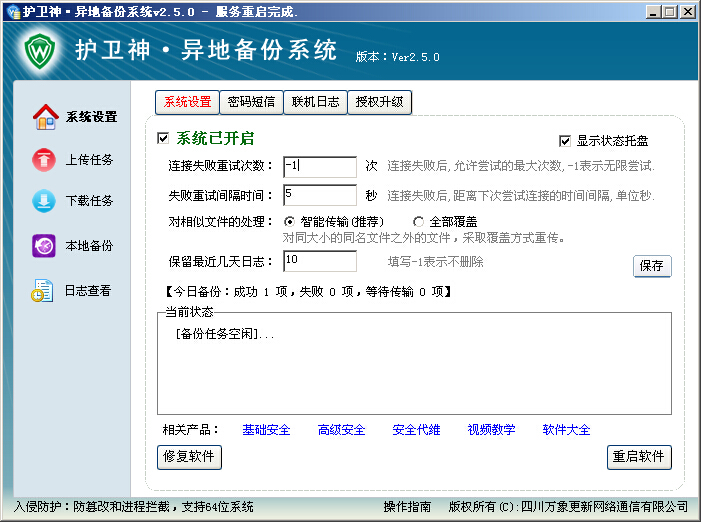The height and width of the screenshot is (522, 701).
Task: Open the 下载任务 download icon
Action: (45, 202)
